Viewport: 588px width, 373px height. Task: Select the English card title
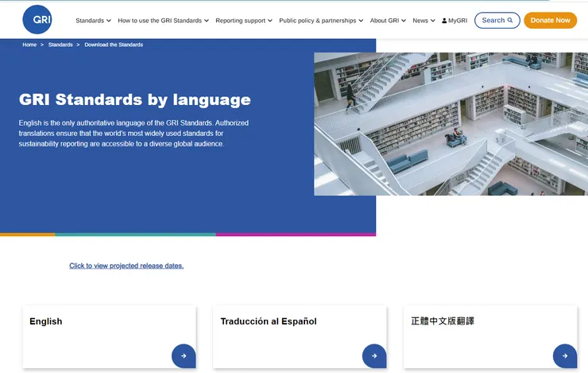tap(46, 321)
